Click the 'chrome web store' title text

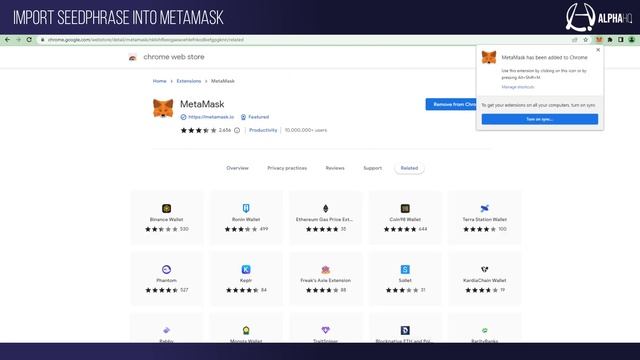(174, 57)
